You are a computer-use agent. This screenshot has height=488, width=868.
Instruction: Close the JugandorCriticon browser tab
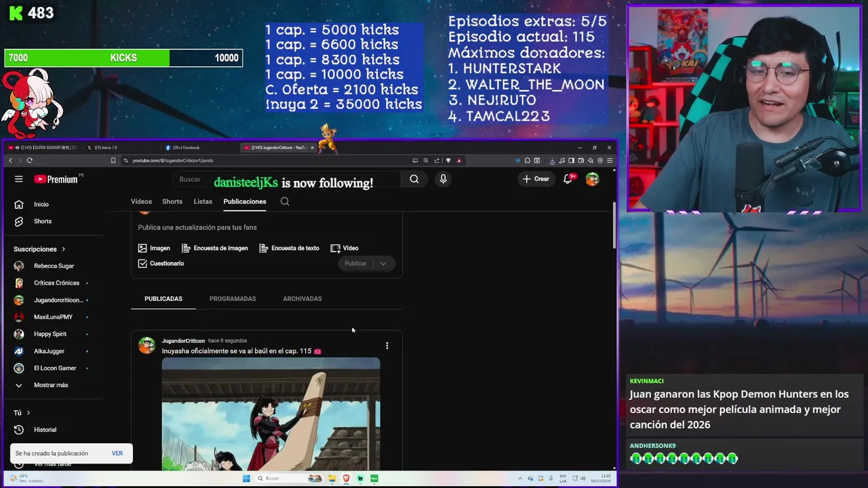(313, 148)
